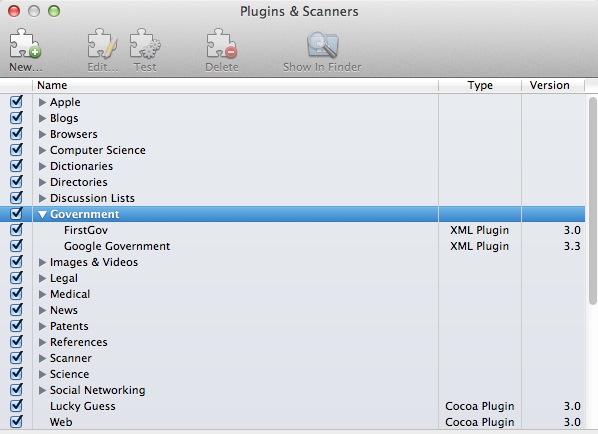Collapse the Government group triangle
The width and height of the screenshot is (598, 434).
click(x=42, y=214)
